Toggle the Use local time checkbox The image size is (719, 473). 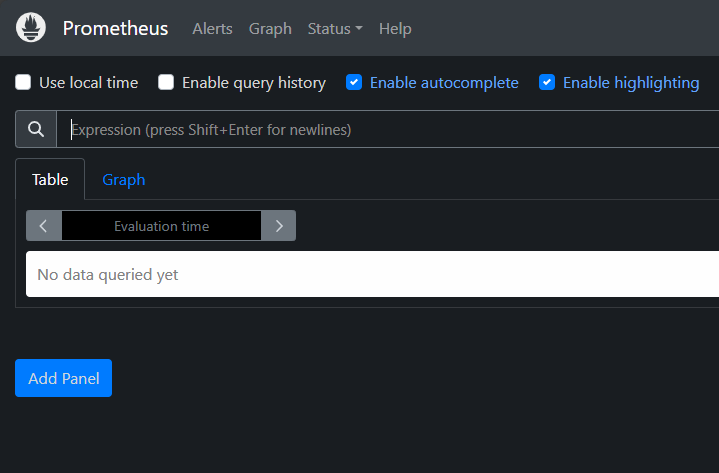pyautogui.click(x=23, y=82)
